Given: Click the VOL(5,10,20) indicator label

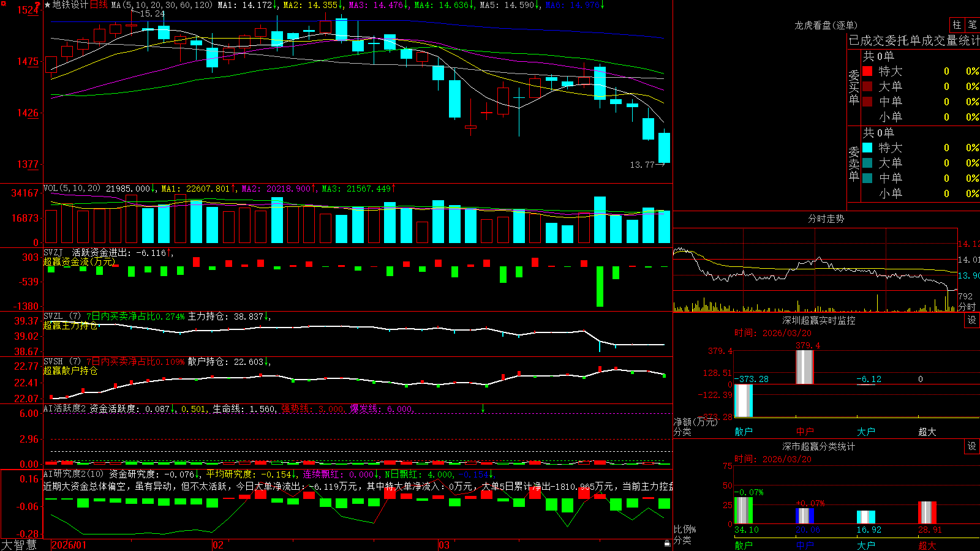Looking at the screenshot, I should pyautogui.click(x=72, y=189).
